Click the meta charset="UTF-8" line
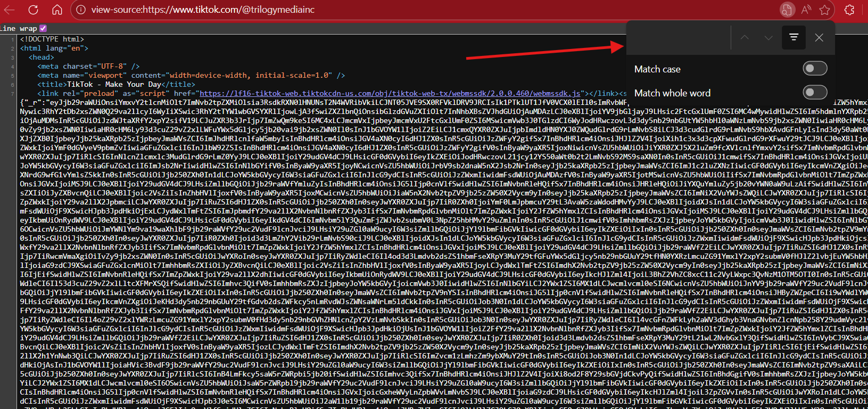This screenshot has width=868, height=409. 88,66
